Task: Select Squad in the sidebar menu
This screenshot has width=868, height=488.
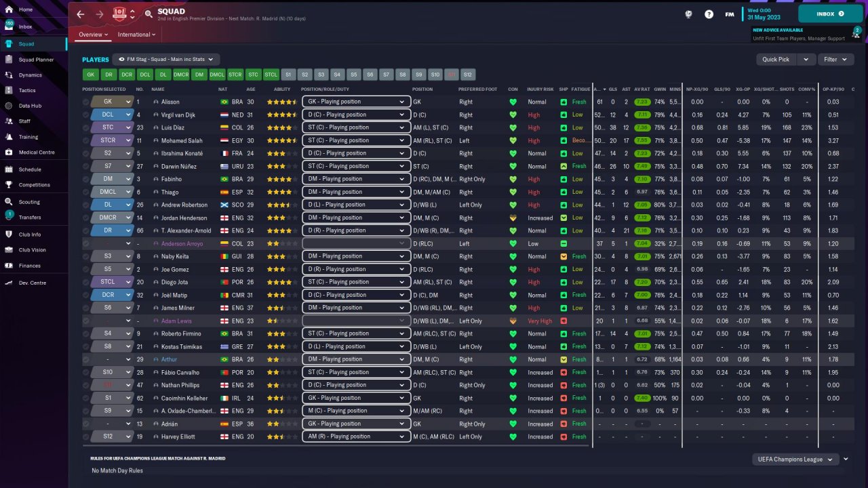Action: (33, 44)
